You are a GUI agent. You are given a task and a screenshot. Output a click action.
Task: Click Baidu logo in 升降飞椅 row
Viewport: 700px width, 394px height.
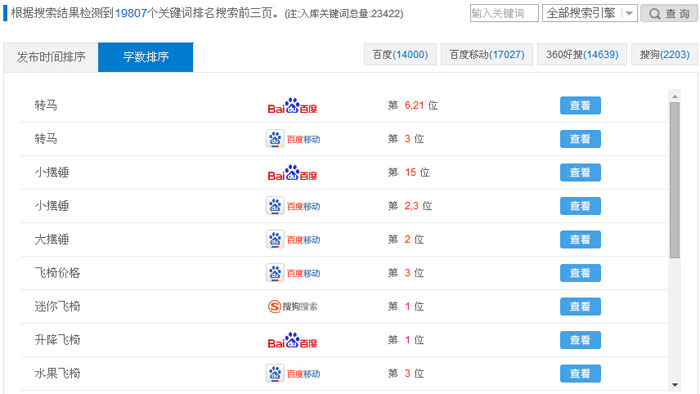(292, 340)
